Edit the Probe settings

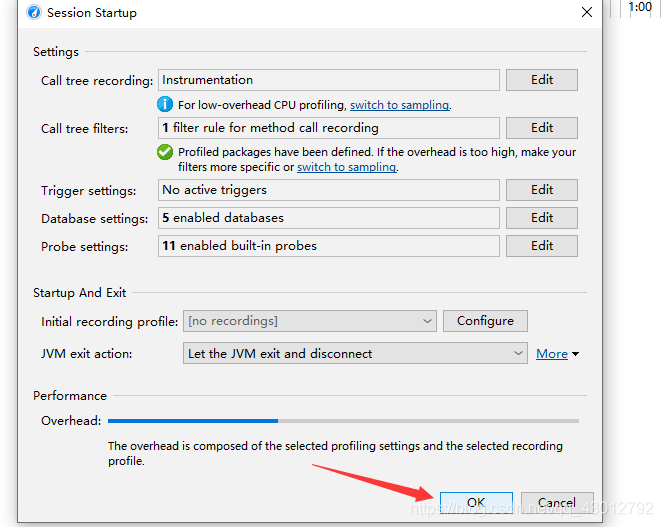pos(542,246)
